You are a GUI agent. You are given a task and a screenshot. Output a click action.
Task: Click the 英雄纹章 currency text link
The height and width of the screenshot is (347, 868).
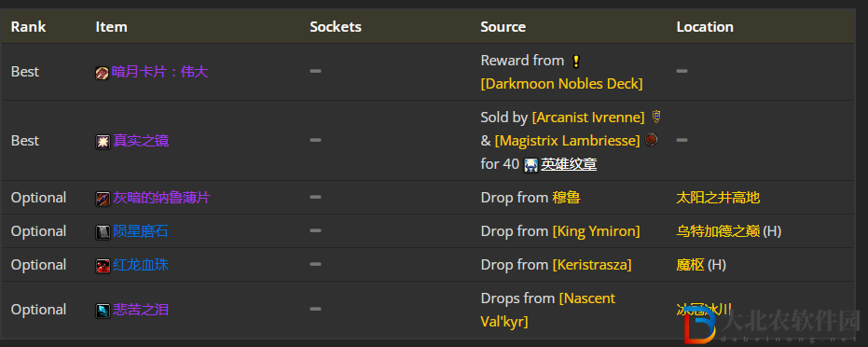click(569, 164)
